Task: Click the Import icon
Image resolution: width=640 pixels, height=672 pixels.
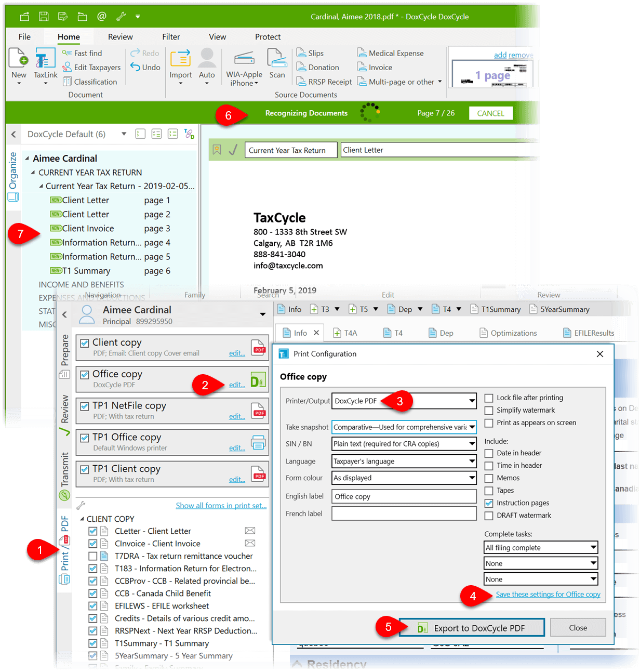Action: pyautogui.click(x=180, y=58)
